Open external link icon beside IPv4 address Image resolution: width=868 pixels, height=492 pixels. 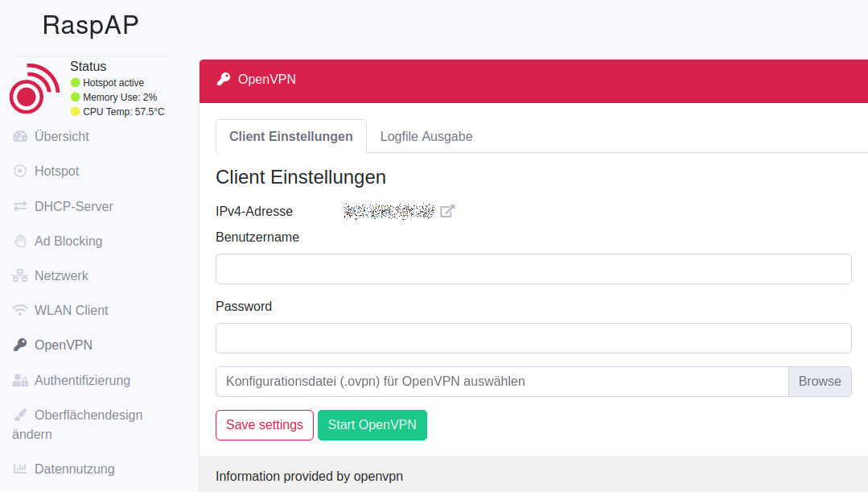[447, 211]
